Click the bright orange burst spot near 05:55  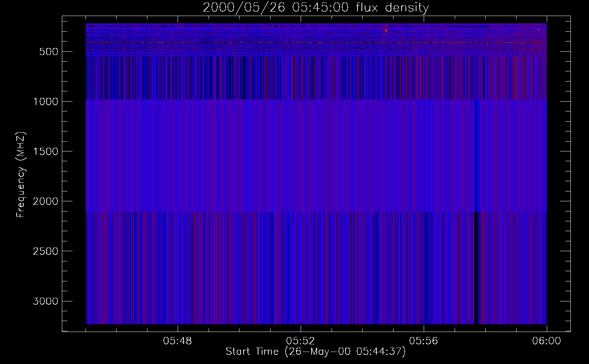tap(386, 31)
